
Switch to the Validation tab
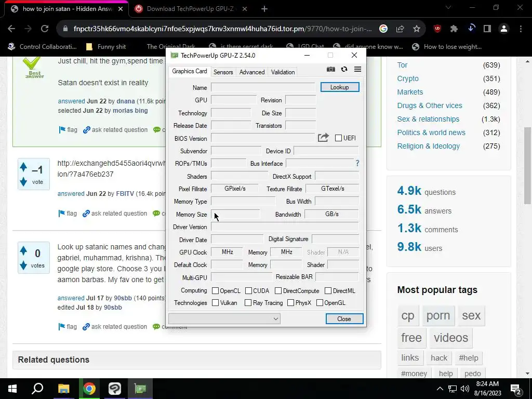(283, 72)
